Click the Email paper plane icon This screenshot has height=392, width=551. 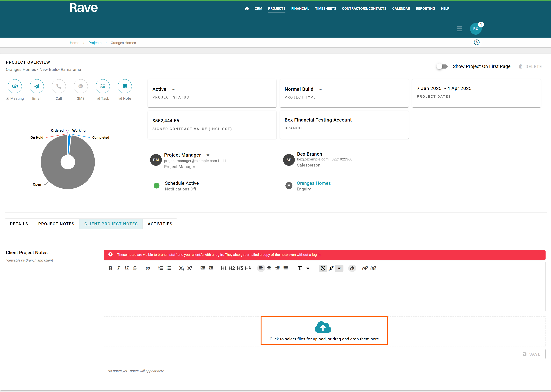(x=37, y=86)
